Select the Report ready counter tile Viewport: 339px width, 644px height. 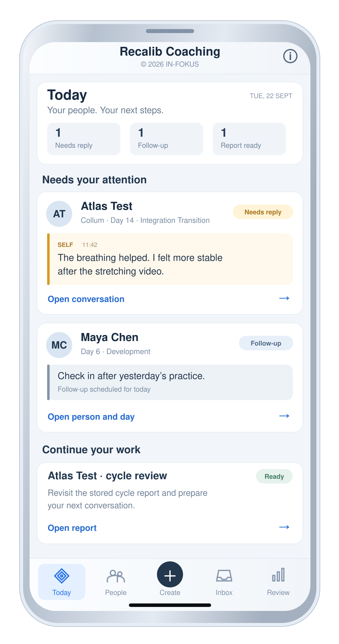coord(249,139)
